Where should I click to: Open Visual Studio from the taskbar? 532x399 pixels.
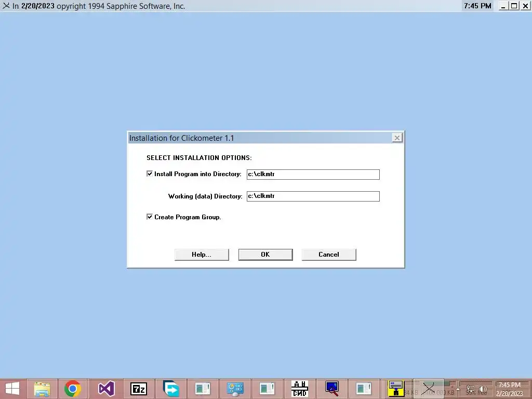coord(106,389)
